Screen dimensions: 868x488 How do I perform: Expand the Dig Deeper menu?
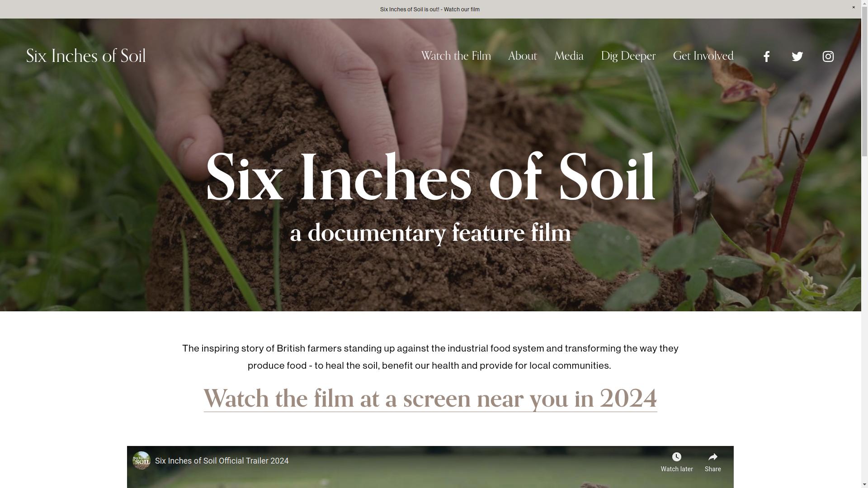[628, 56]
